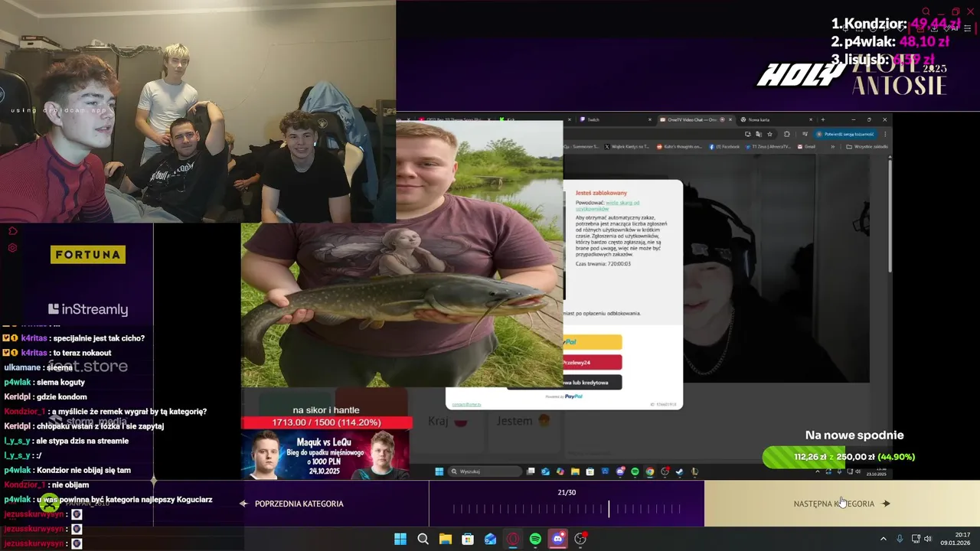Image resolution: width=980 pixels, height=551 pixels.
Task: Open T1 Zeus AfreecaTV bookmark
Action: coord(769,146)
